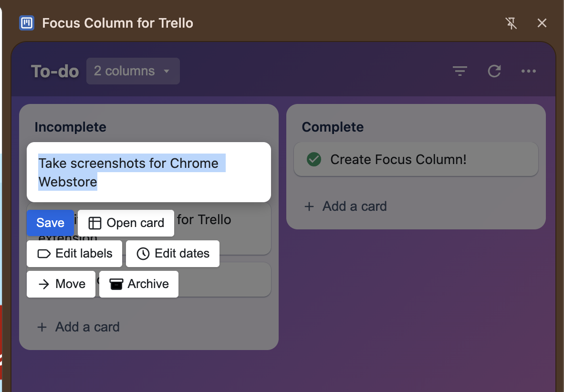Open the ellipsis options menu
564x392 pixels.
[x=529, y=71]
